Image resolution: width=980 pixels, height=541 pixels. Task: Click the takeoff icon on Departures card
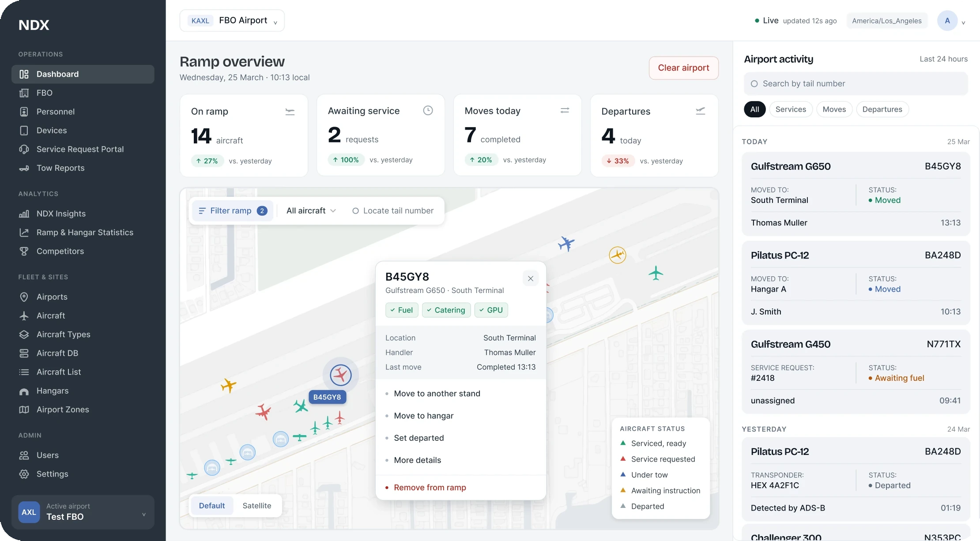click(701, 111)
